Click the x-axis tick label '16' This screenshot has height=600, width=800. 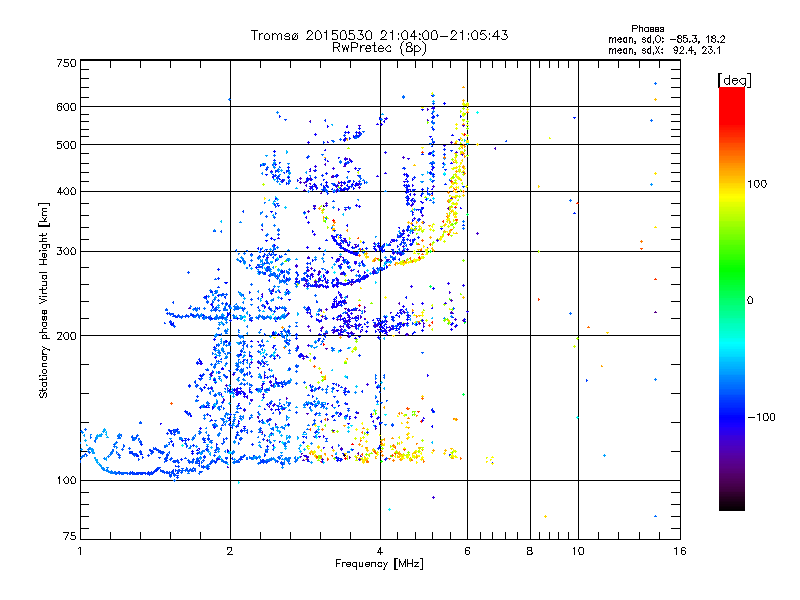[x=680, y=551]
